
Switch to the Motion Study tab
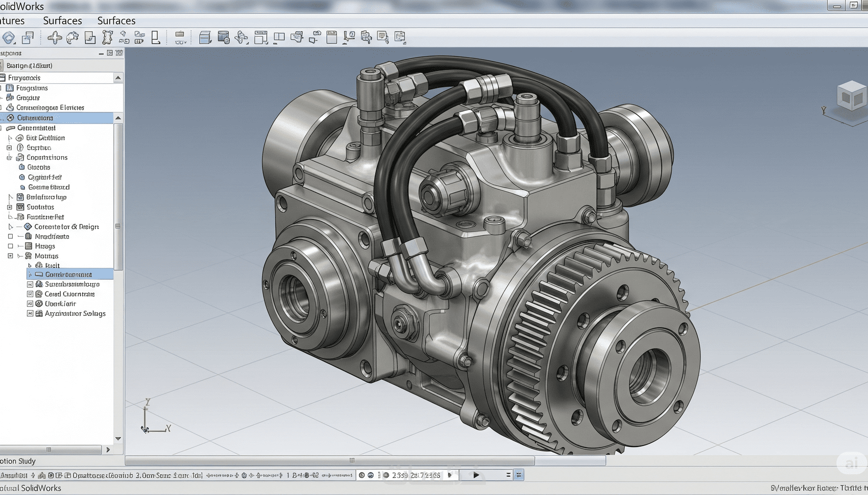[18, 461]
